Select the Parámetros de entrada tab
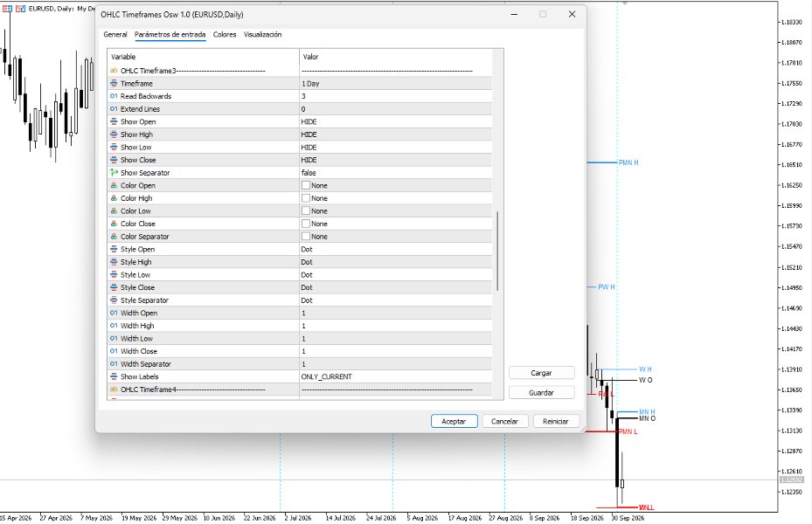Viewport: 812px width, 524px height. pyautogui.click(x=170, y=35)
